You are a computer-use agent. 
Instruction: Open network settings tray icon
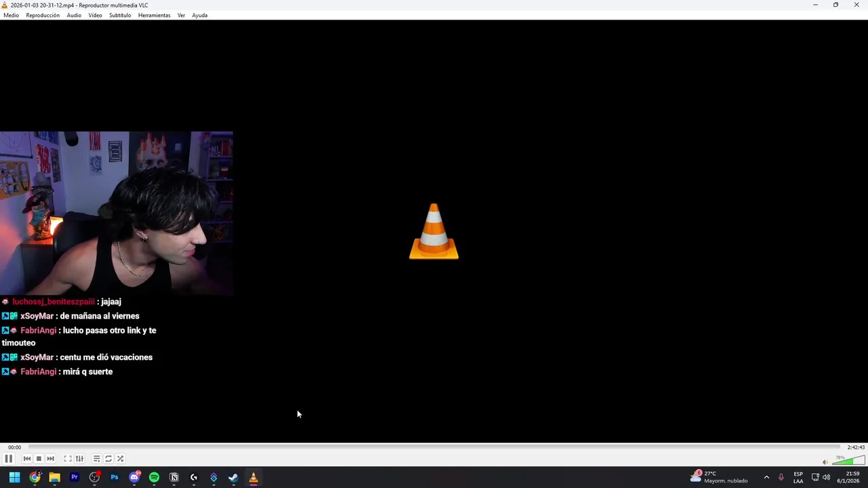[x=815, y=477]
